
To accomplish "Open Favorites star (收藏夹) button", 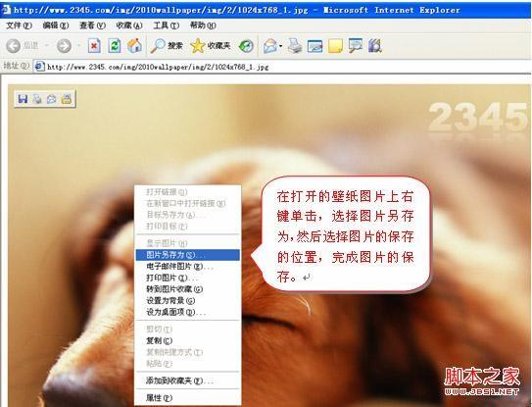I will [211, 45].
